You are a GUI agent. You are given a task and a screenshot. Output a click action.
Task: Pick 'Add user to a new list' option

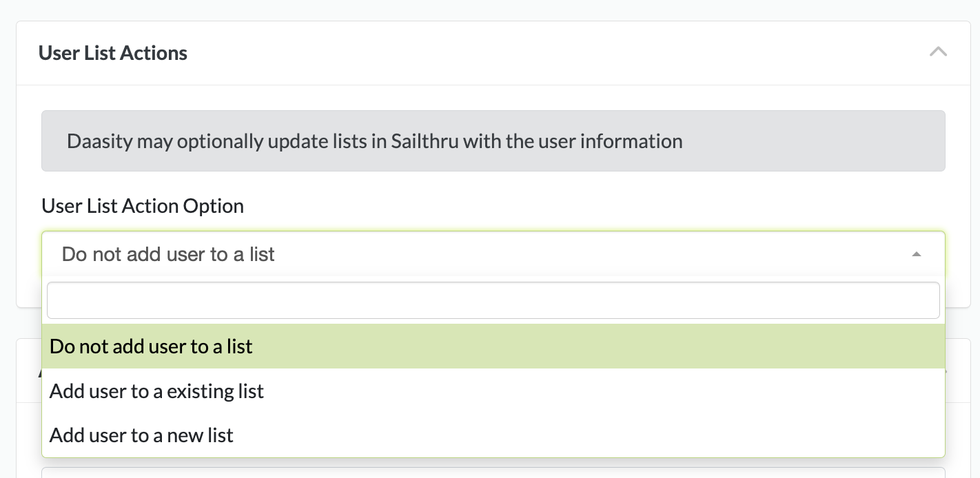(141, 435)
